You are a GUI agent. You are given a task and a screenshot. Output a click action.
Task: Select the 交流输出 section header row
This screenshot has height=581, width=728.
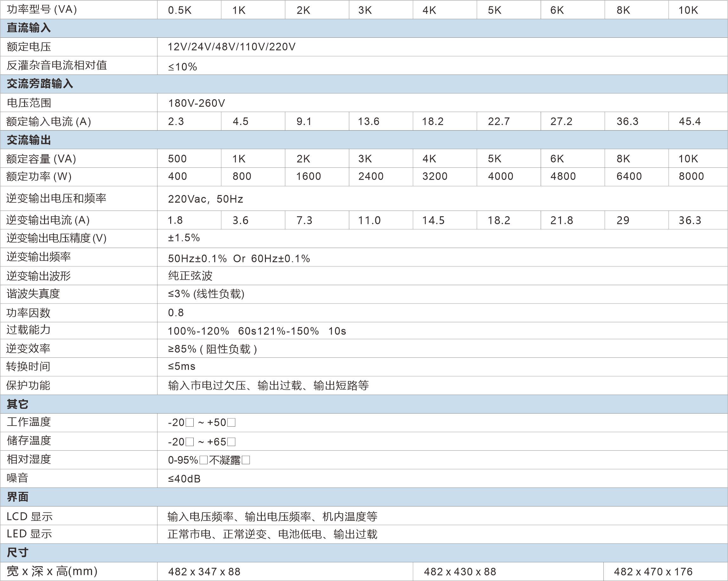click(29, 140)
